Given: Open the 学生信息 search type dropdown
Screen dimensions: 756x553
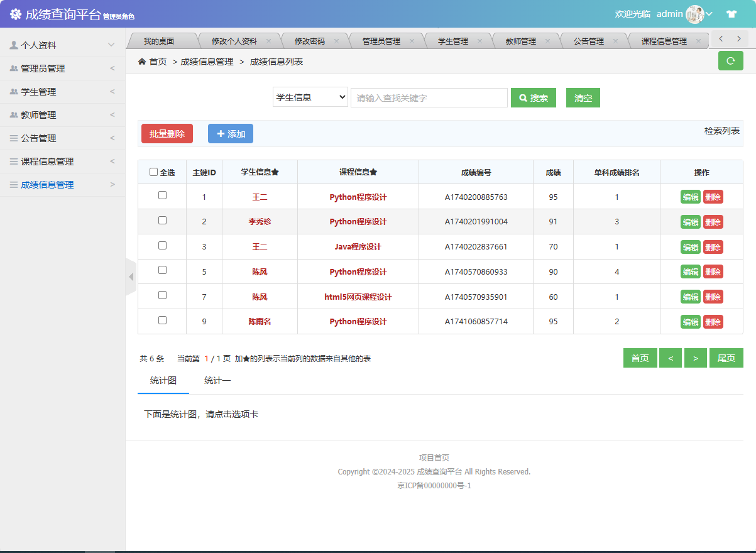Looking at the screenshot, I should pyautogui.click(x=310, y=97).
